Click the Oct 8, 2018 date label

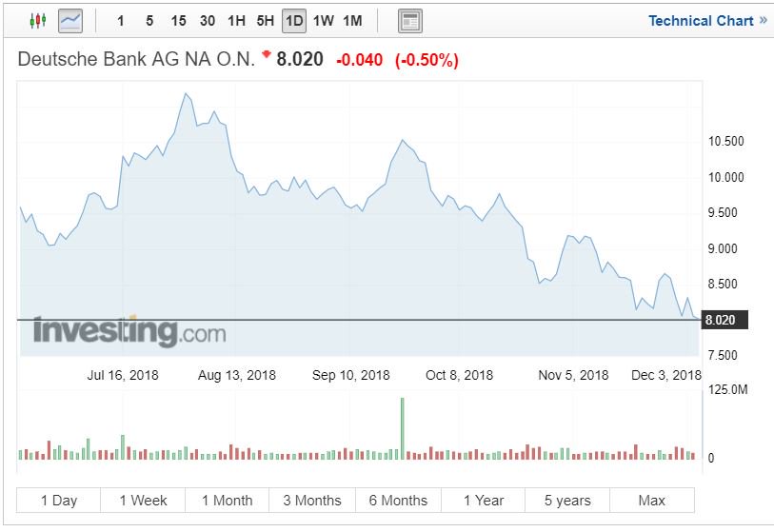[459, 375]
